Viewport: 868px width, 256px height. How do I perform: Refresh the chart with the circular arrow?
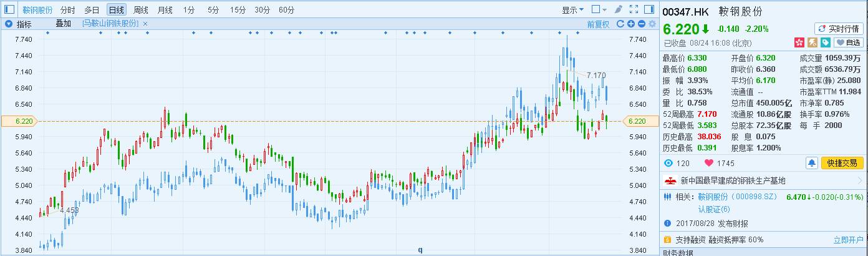tap(620, 24)
